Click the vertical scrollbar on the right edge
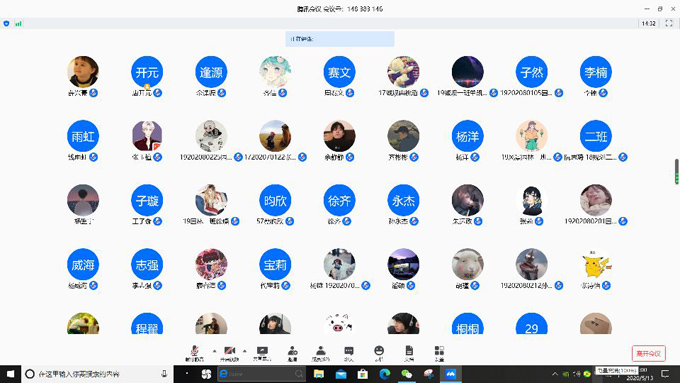 tap(677, 172)
